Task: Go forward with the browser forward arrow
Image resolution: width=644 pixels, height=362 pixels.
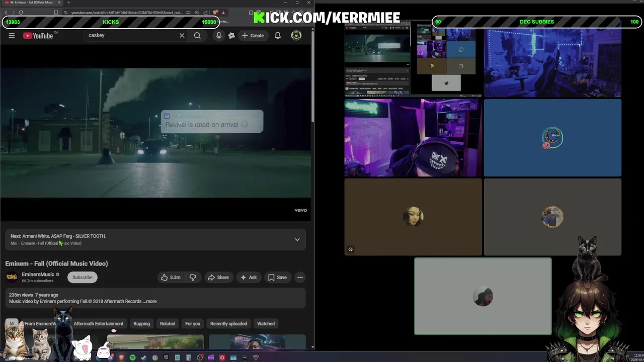Action: tap(14, 13)
